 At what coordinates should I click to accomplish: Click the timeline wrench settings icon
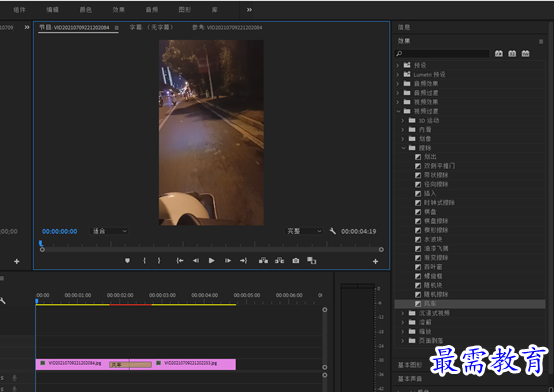click(x=3, y=300)
